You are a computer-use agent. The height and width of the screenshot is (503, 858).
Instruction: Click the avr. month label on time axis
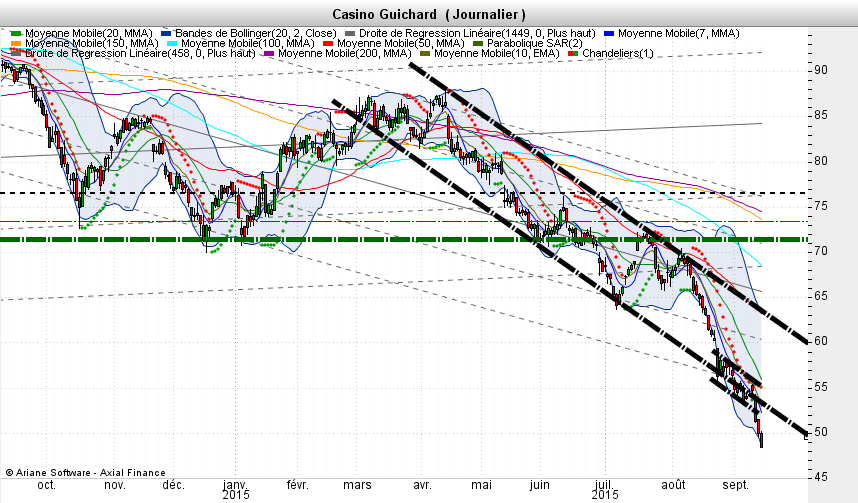click(422, 485)
